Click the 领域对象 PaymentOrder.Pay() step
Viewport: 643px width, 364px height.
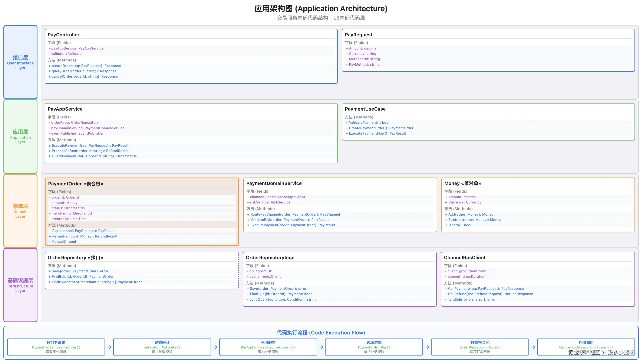pos(374,347)
